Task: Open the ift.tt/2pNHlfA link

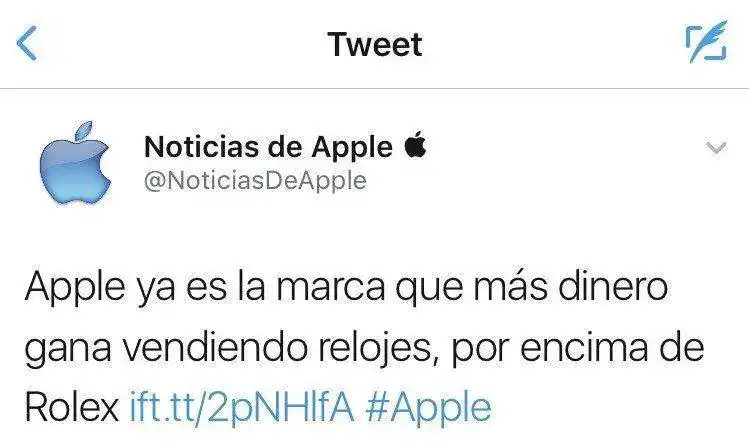Action: coord(242,407)
